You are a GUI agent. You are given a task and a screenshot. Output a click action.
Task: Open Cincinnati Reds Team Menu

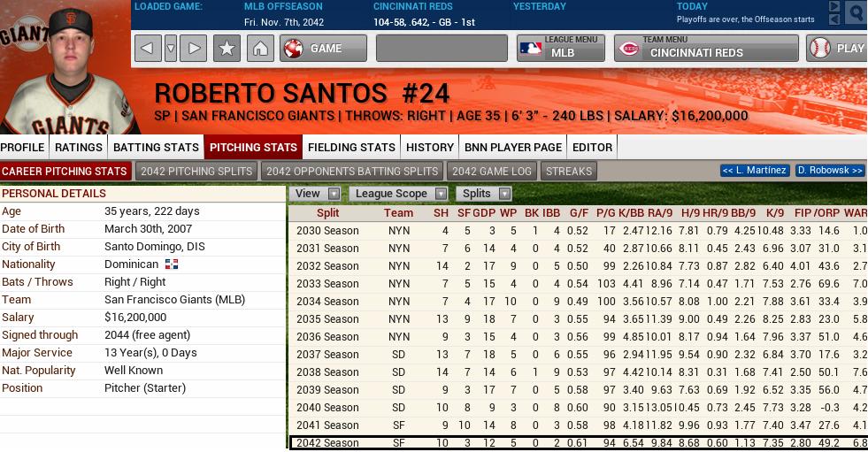click(x=706, y=48)
